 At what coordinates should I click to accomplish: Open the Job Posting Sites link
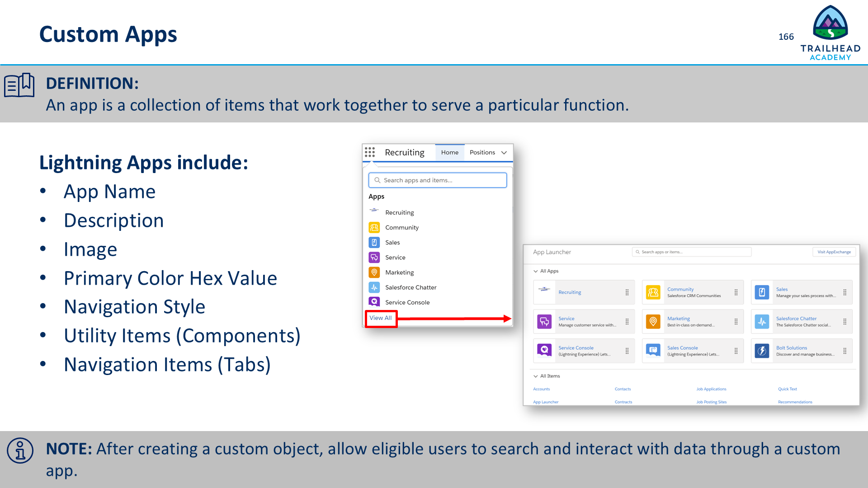pos(712,402)
